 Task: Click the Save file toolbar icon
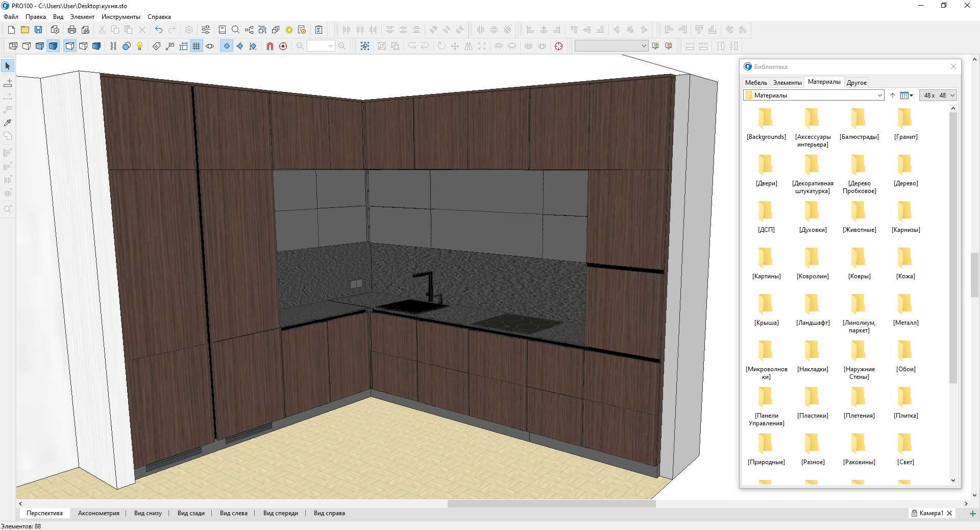click(38, 30)
